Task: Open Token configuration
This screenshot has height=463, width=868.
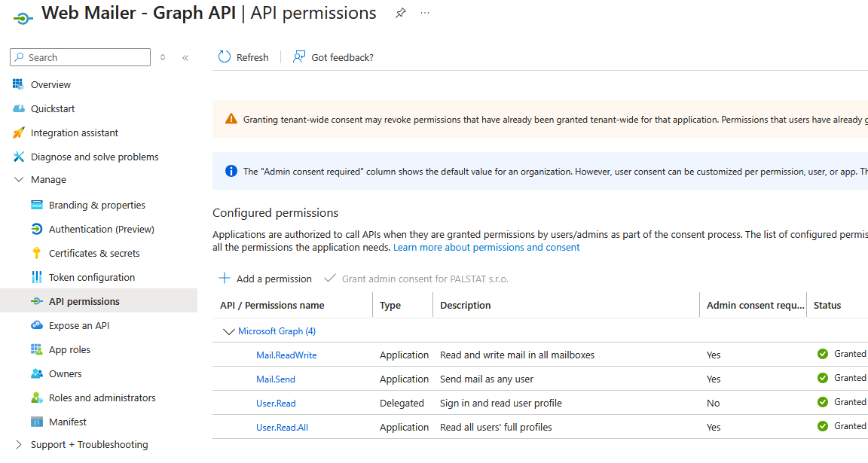Action: coord(92,278)
